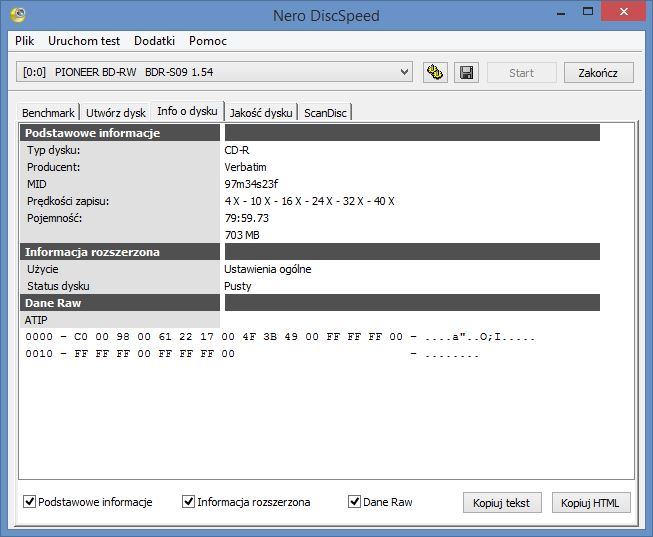Screen dimensions: 653x537
Task: Switch to the Benchmark tab
Action: coord(48,113)
